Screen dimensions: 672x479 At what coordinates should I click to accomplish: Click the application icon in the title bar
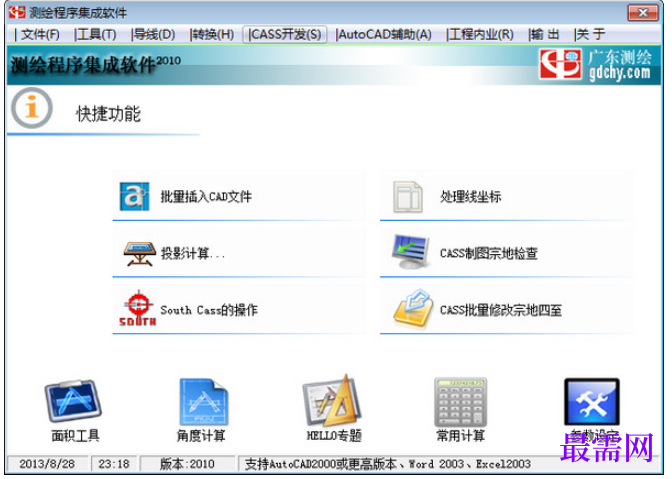point(17,12)
